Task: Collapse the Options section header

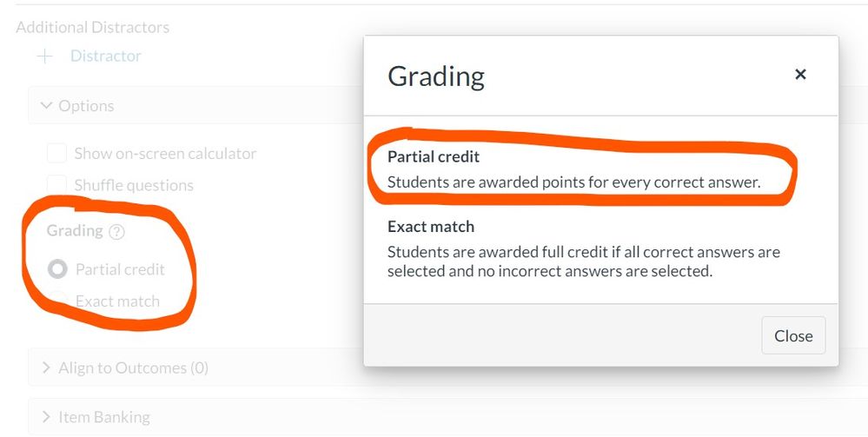Action: 195,105
